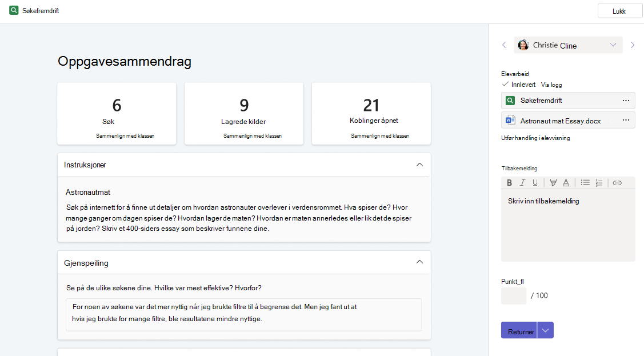Click Christie Cline's avatar picture
The width and height of the screenshot is (644, 356).
523,45
